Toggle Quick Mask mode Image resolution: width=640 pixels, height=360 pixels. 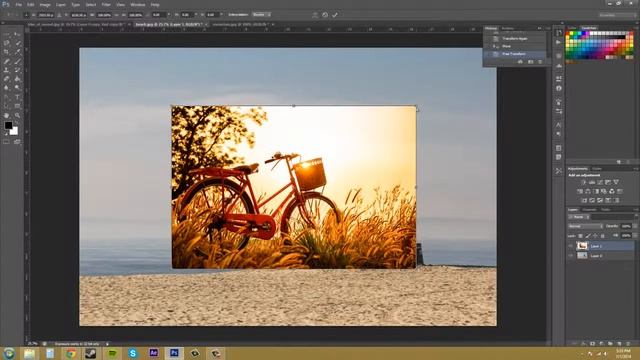[7, 142]
